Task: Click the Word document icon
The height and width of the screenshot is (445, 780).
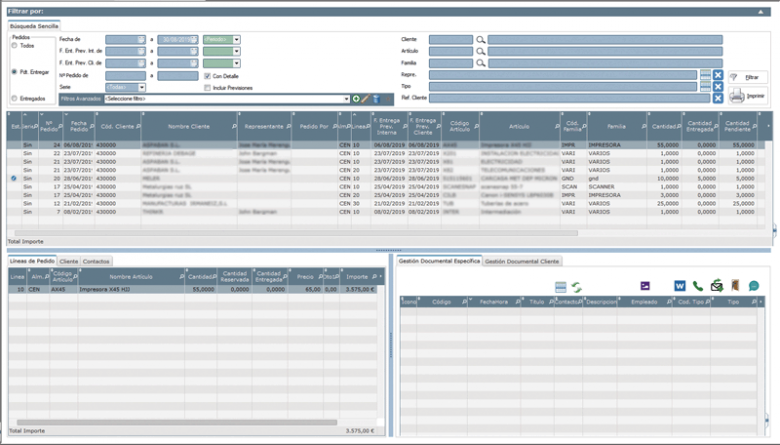Action: click(x=680, y=286)
